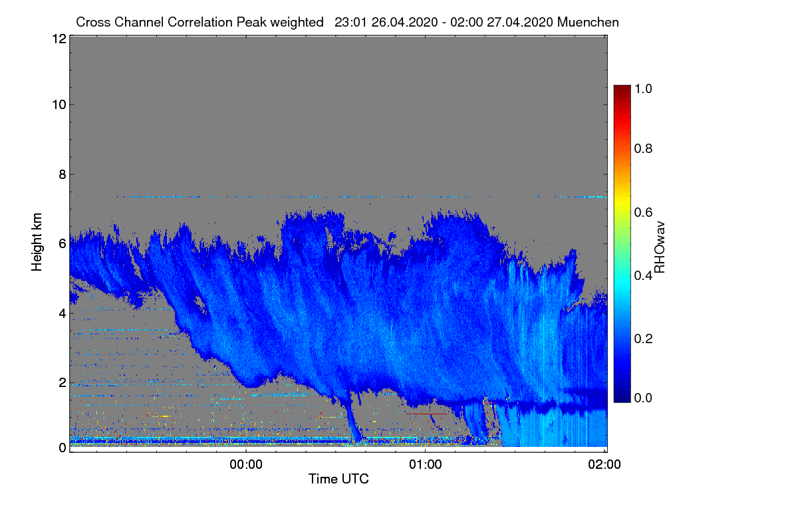Click the 1.0 colorbar value label
The height and width of the screenshot is (532, 798).
tap(644, 87)
